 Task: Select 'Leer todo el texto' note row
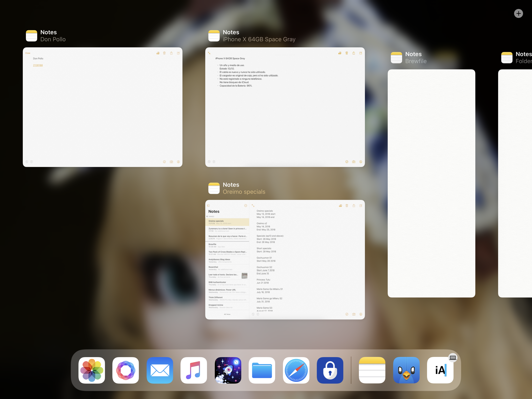point(227,276)
